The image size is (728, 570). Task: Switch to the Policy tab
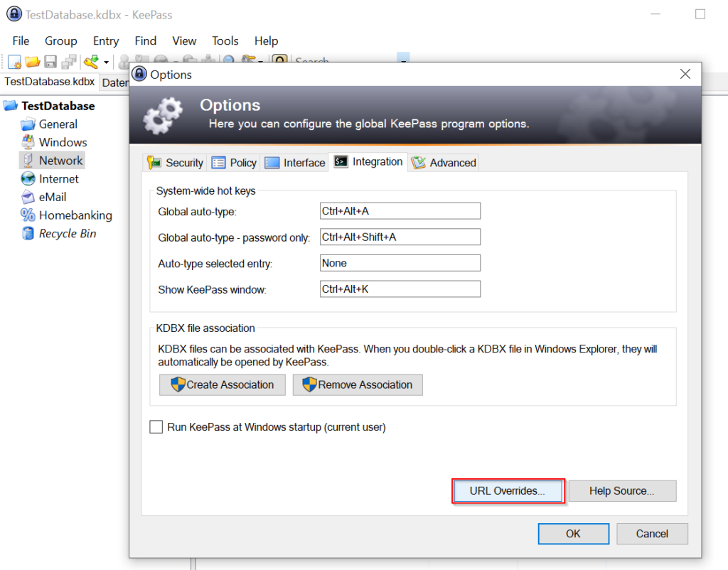(x=233, y=163)
